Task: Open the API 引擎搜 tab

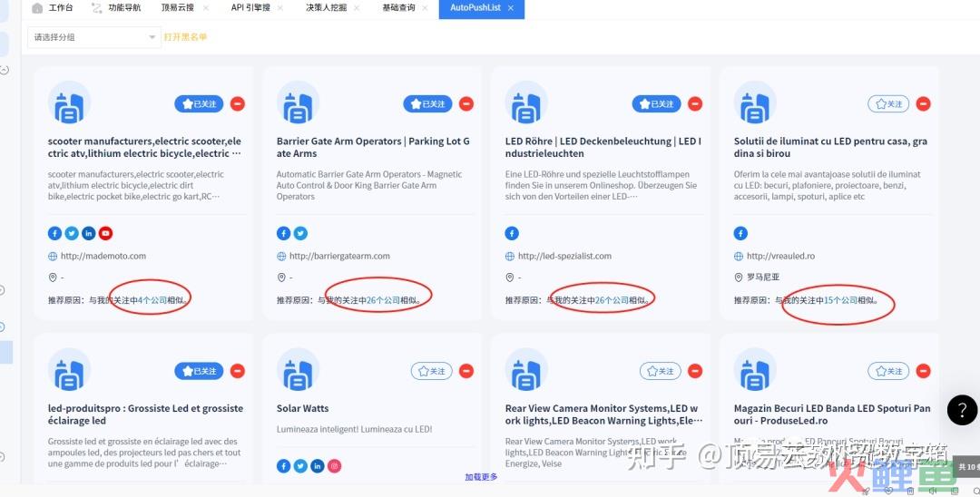Action: click(x=250, y=8)
